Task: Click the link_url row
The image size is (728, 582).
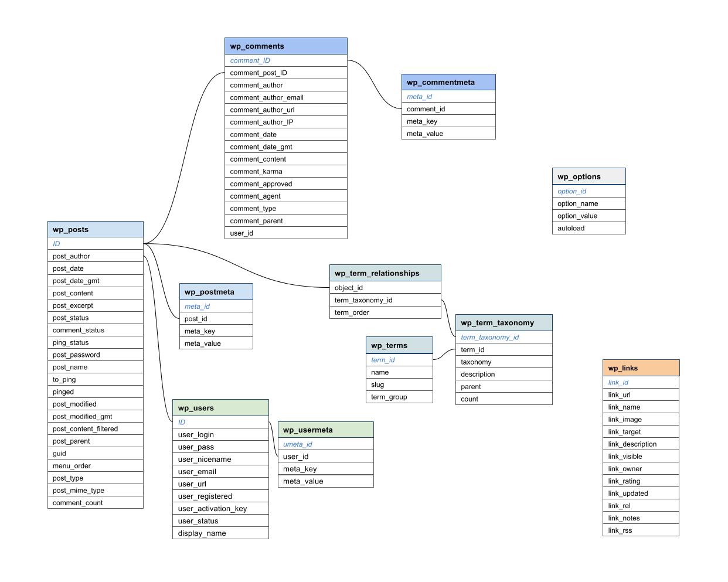Action: point(641,394)
